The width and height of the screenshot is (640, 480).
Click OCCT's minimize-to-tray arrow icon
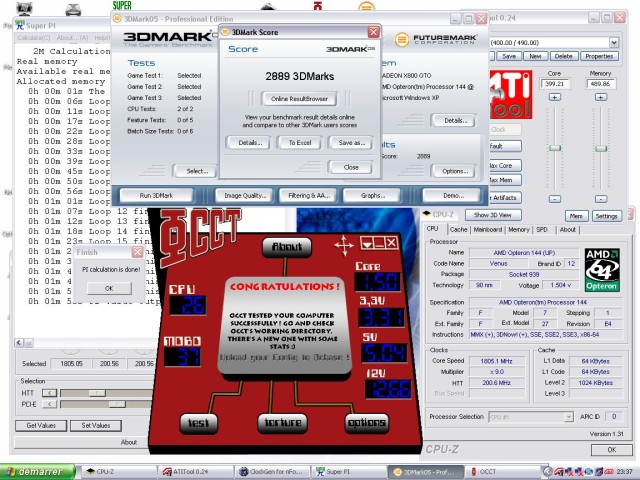coord(366,244)
